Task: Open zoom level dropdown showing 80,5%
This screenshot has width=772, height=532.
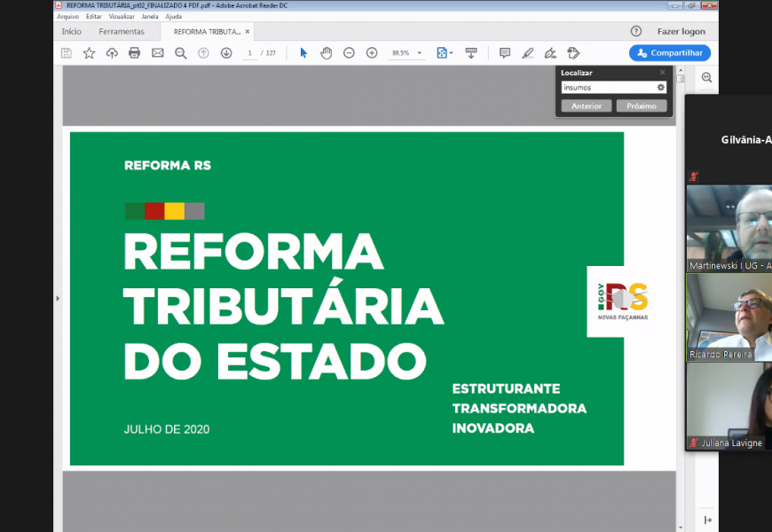Action: [x=406, y=52]
